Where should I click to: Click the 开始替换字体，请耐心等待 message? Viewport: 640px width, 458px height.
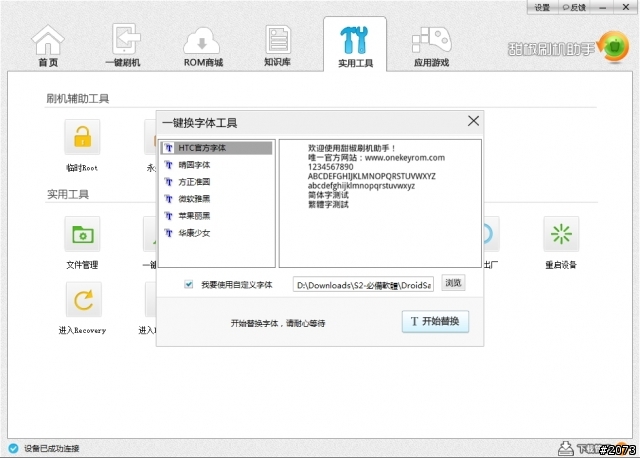pyautogui.click(x=278, y=323)
